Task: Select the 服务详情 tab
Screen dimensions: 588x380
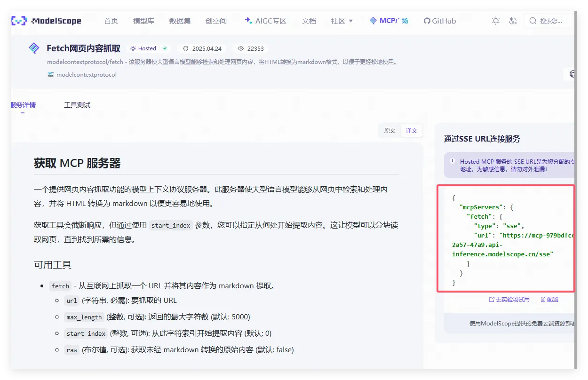Action: click(x=24, y=105)
